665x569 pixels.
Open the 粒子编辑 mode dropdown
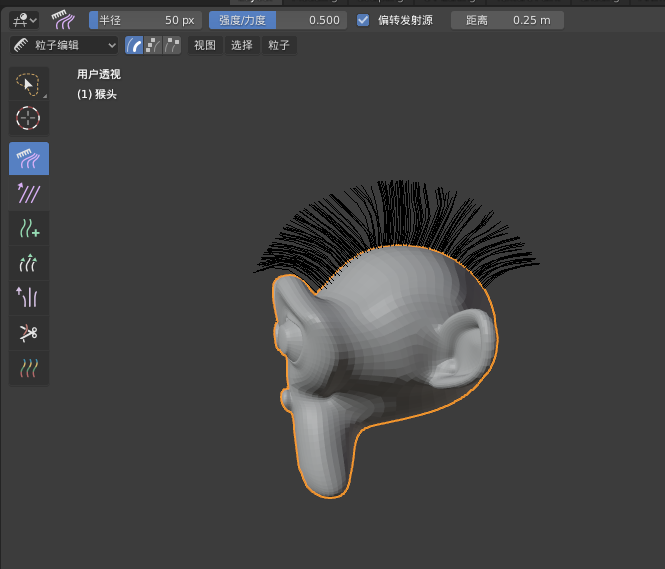click(x=64, y=45)
